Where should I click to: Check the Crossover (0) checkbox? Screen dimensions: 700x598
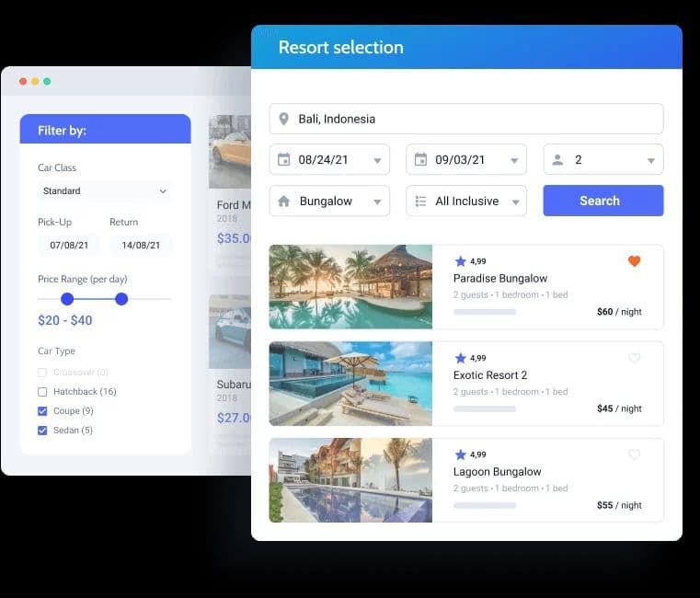[42, 373]
